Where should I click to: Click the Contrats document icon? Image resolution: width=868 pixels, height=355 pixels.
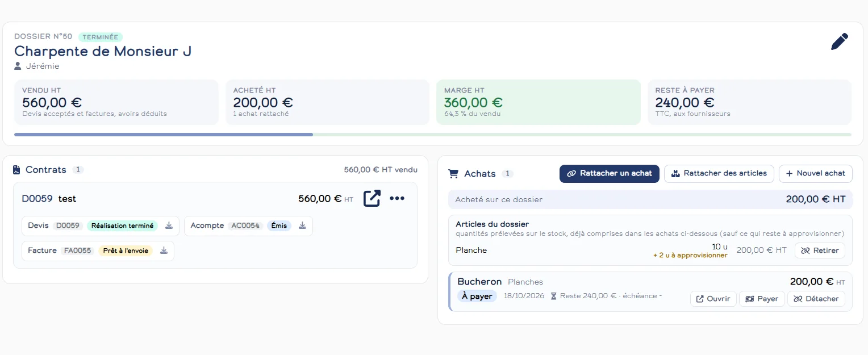coord(16,170)
